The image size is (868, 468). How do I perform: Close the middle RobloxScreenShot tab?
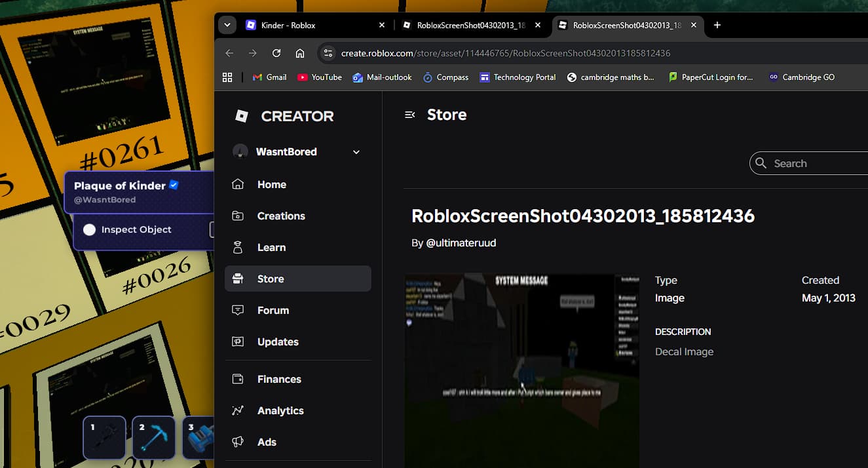538,26
